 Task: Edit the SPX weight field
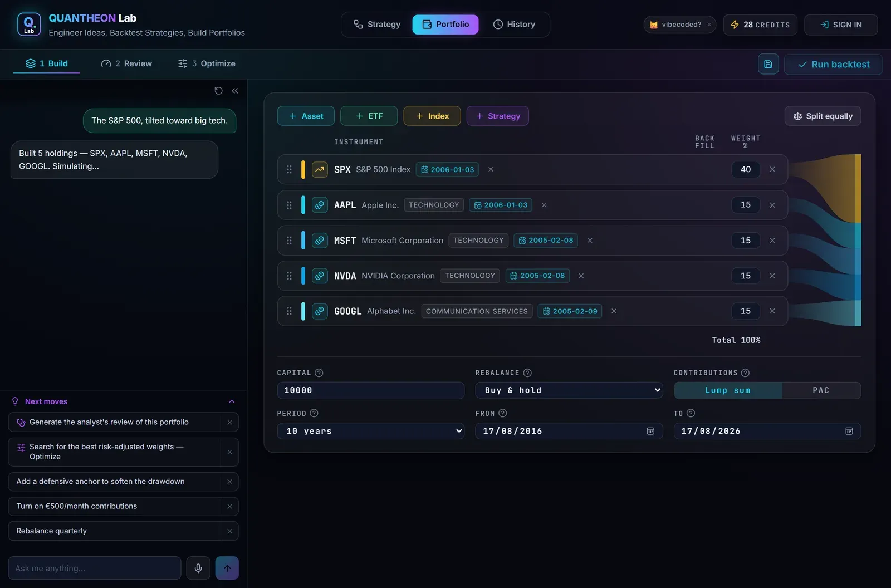pyautogui.click(x=746, y=169)
